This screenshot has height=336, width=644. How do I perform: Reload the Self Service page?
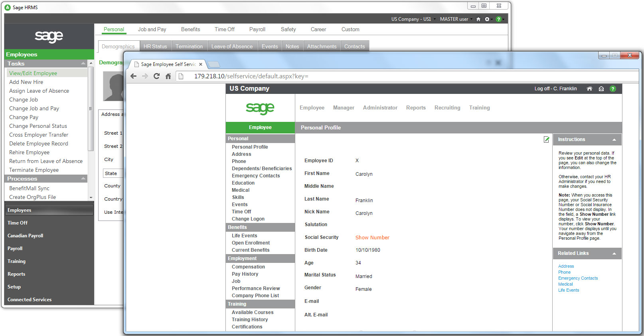[156, 76]
